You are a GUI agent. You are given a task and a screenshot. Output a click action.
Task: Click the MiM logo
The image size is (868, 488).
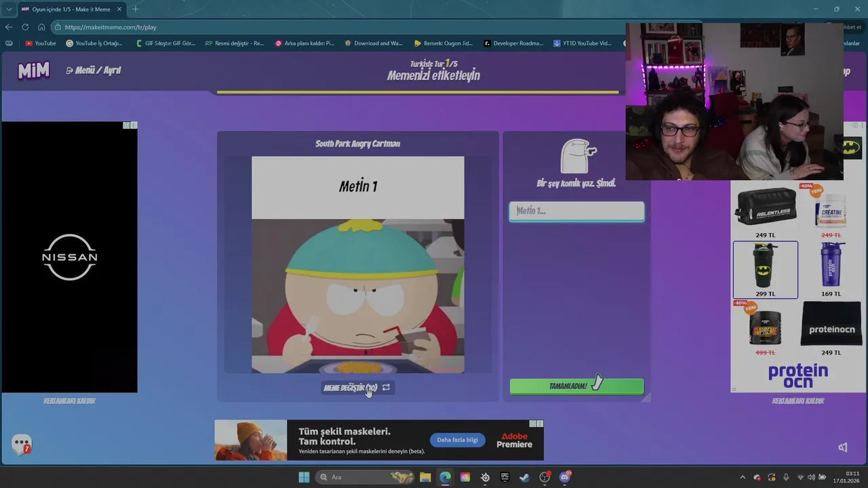pyautogui.click(x=33, y=70)
